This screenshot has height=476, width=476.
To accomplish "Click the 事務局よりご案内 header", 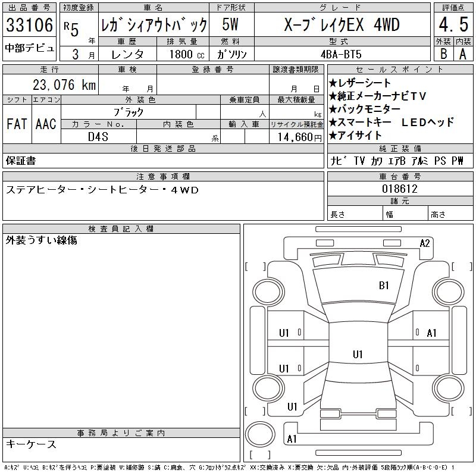I will (x=121, y=433).
